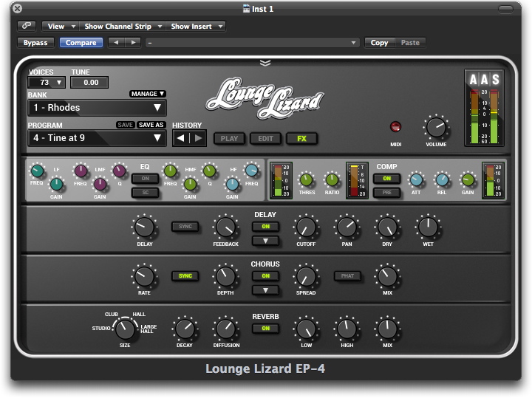Click the TUNE value field
This screenshot has width=532, height=398.
(89, 83)
